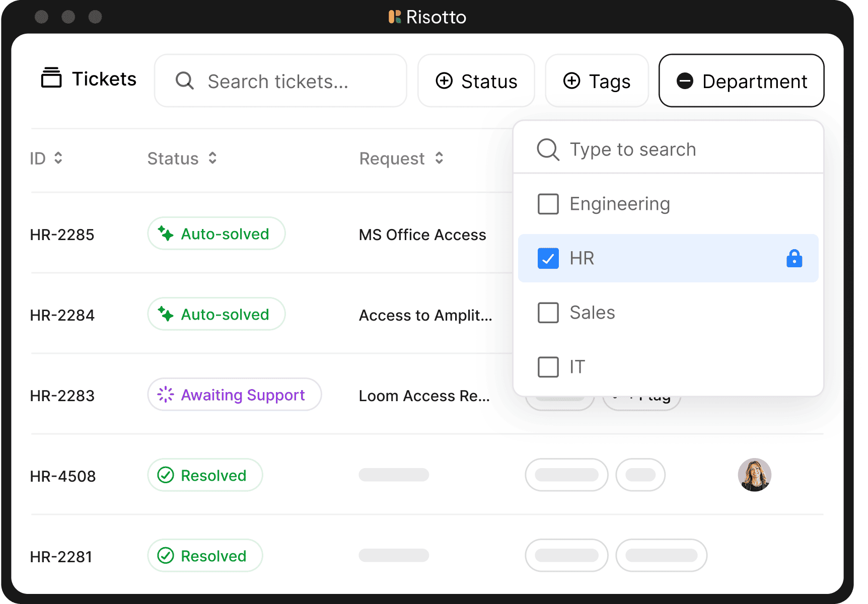The width and height of the screenshot is (868, 604).
Task: Click the plus icon on the Status filter
Action: tap(444, 81)
